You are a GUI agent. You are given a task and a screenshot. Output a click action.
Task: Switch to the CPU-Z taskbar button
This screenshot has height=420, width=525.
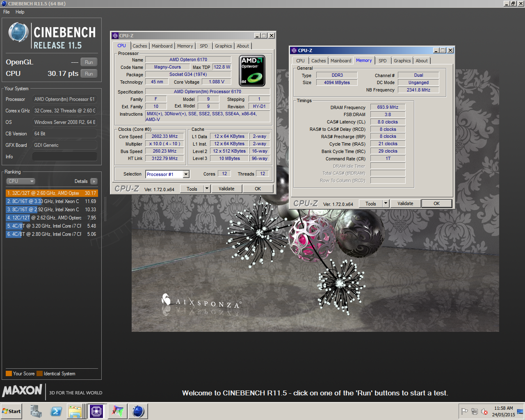(x=96, y=411)
